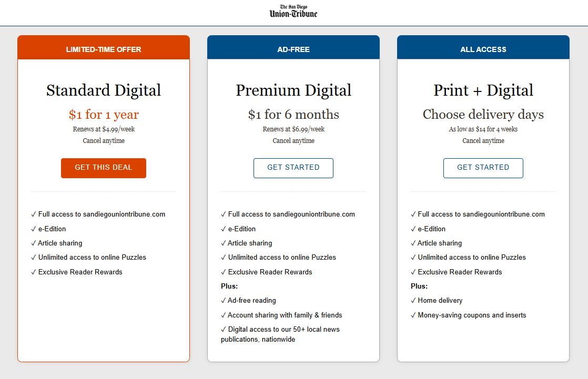Click the Choose delivery days heading
The height and width of the screenshot is (379, 588).
coord(483,114)
